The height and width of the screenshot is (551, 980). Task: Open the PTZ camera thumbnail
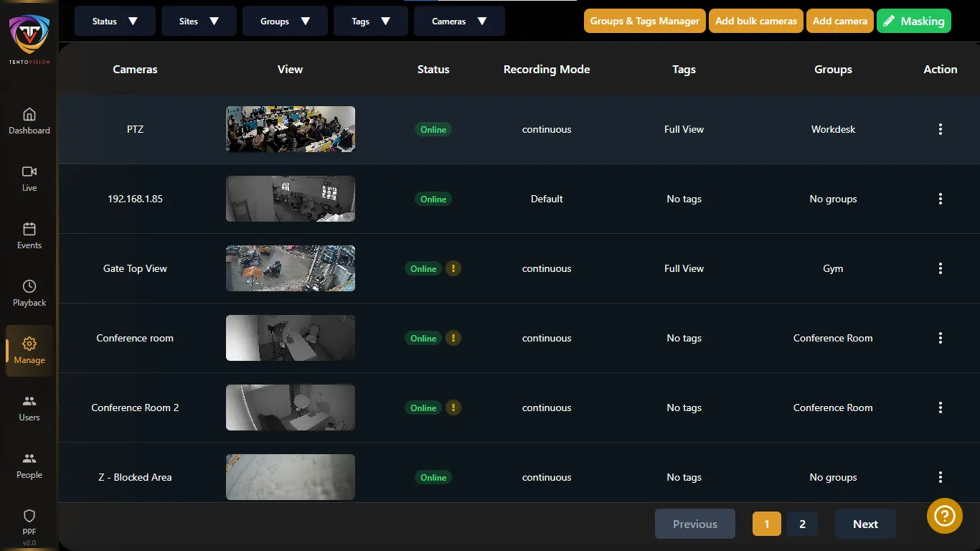coord(291,129)
